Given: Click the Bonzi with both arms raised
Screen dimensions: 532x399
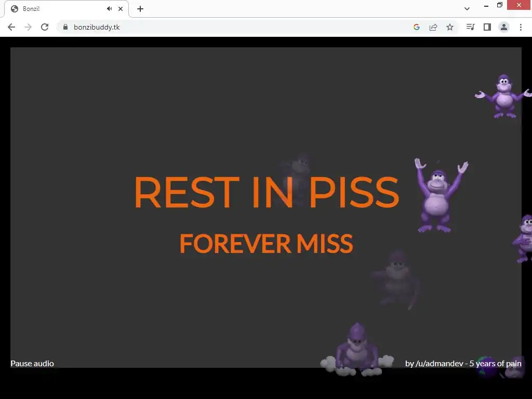Looking at the screenshot, I should [441, 195].
